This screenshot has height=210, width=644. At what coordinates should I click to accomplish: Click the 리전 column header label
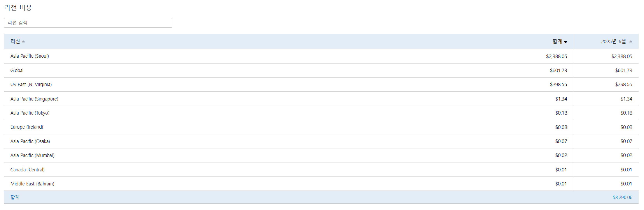click(15, 41)
